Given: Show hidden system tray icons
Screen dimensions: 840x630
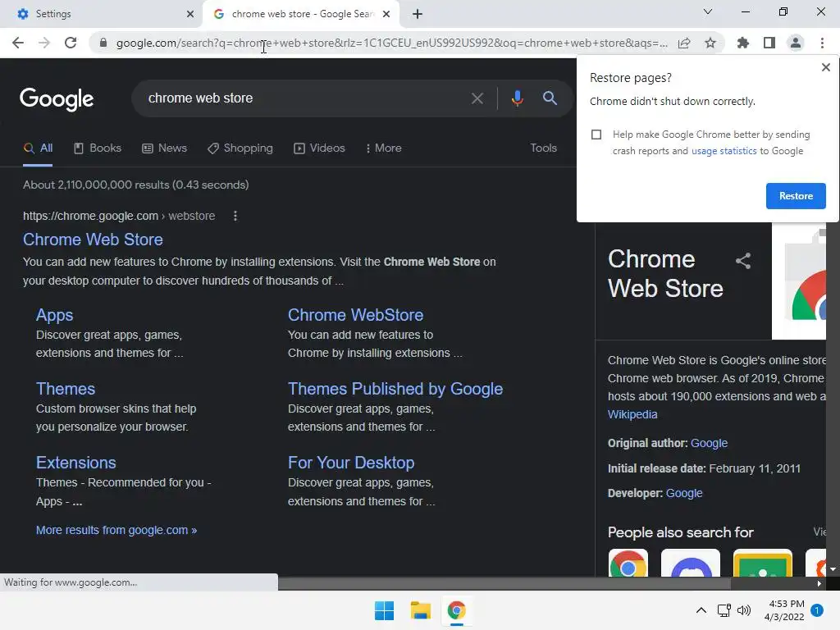Looking at the screenshot, I should pos(701,610).
